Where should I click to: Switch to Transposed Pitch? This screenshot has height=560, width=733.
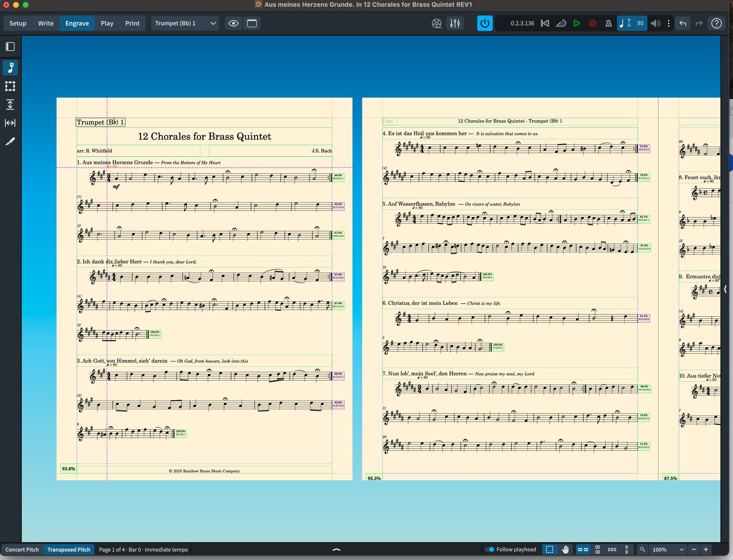pos(69,549)
